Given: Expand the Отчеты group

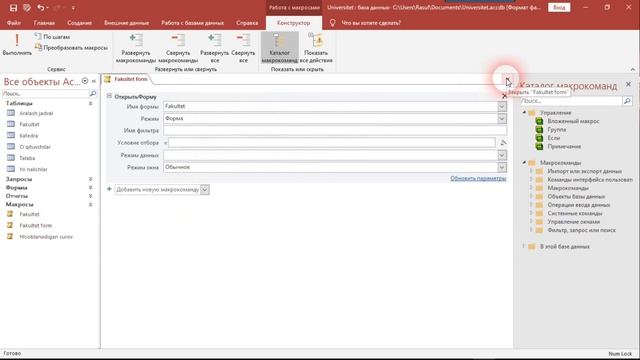Looking at the screenshot, I should click(90, 196).
